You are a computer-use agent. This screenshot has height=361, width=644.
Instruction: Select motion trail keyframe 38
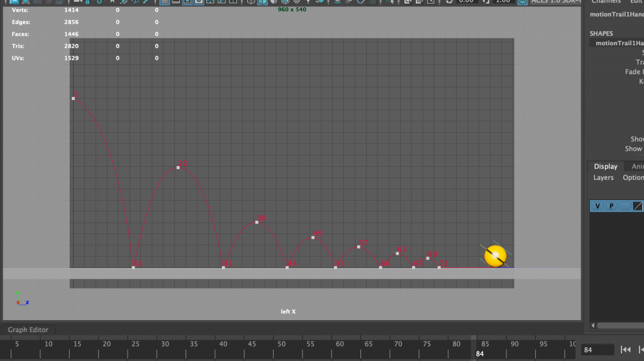pos(257,222)
